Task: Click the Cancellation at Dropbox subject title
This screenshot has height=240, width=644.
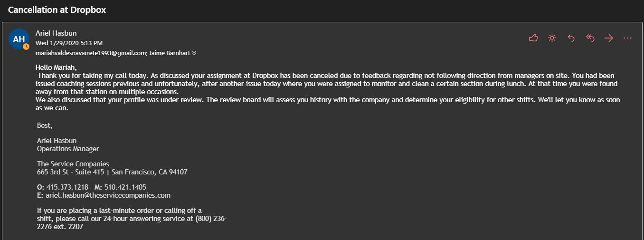Action: click(x=57, y=10)
